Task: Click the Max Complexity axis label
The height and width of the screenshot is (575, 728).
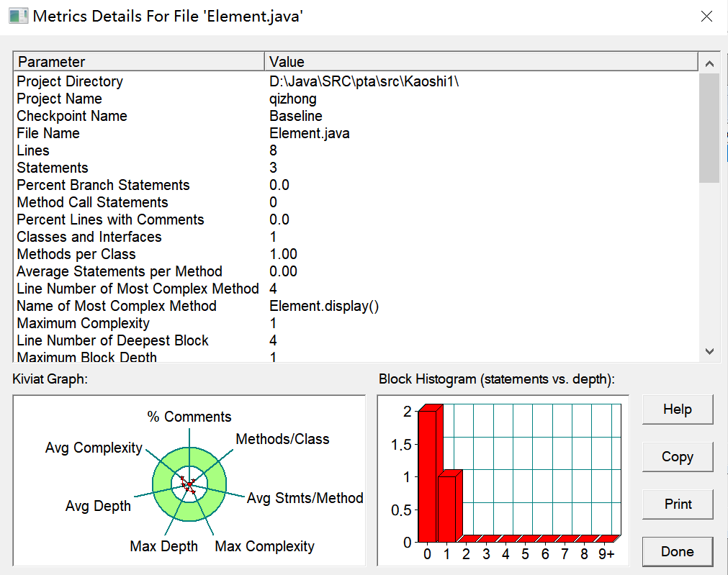Action: (265, 546)
